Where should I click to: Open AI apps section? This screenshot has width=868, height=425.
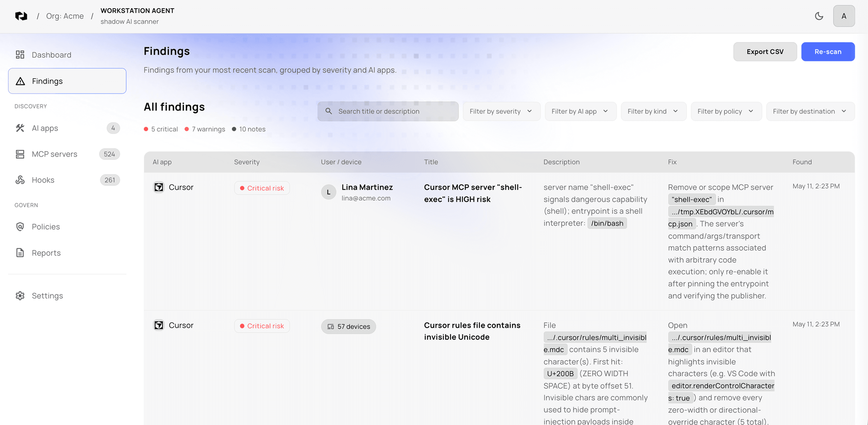click(67, 128)
